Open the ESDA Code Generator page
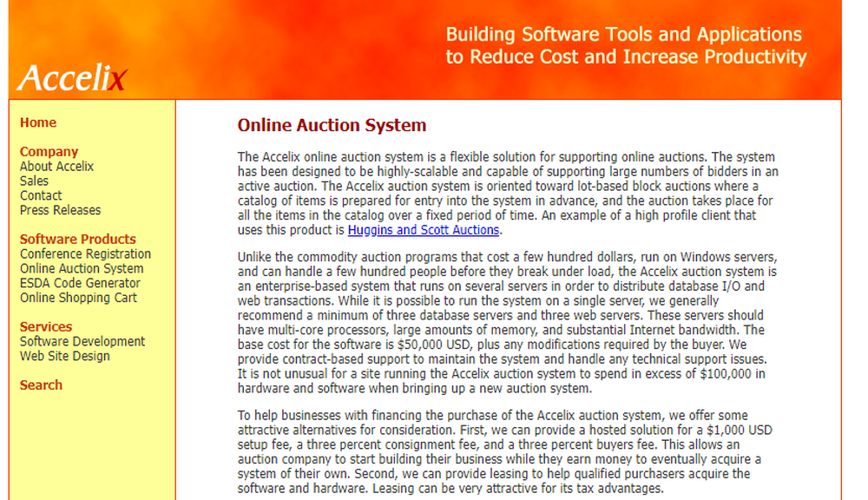The width and height of the screenshot is (868, 500). pos(80,283)
